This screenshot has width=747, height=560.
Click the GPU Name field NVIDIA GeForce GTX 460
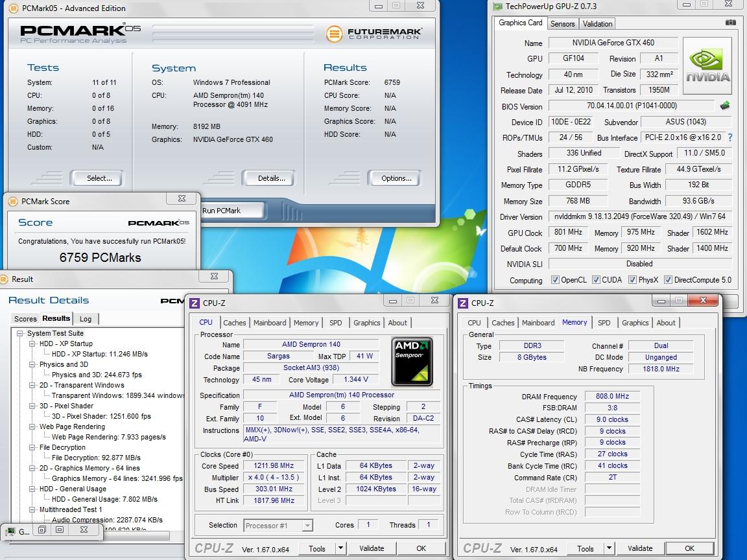coord(613,43)
